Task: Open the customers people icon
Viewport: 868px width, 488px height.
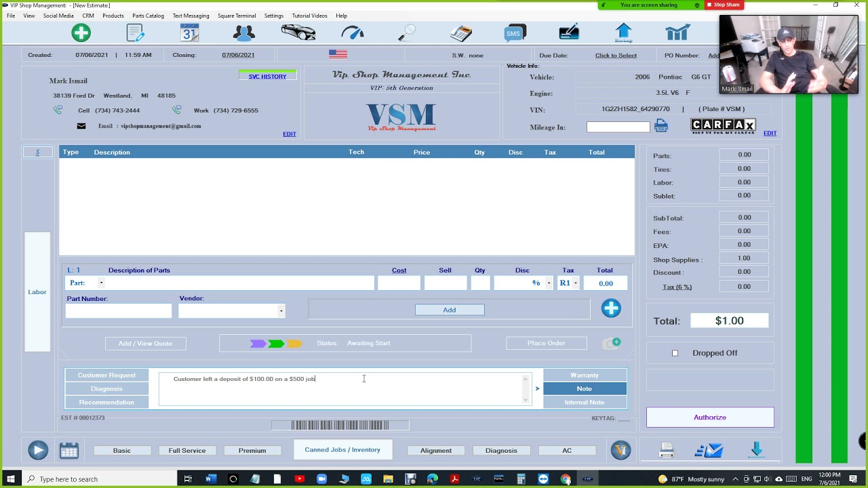Action: pos(243,33)
